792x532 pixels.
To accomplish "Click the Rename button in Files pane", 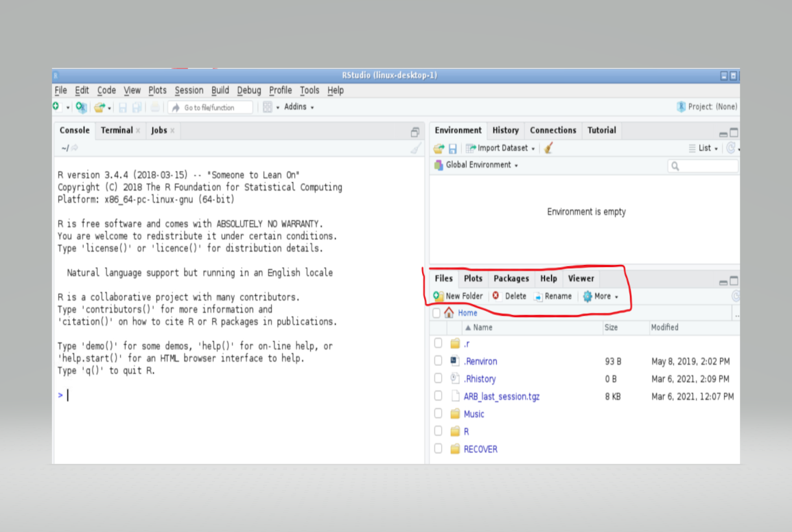I will [553, 296].
